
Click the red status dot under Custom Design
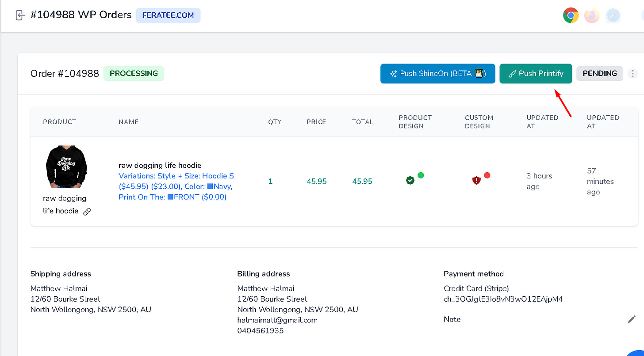pos(487,175)
